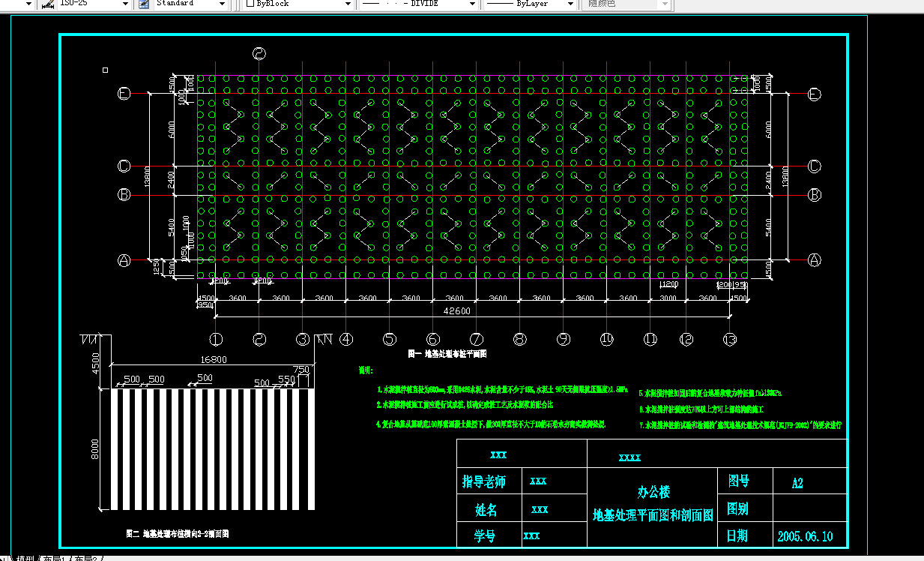The image size is (924, 561).
Task: Select note line 5 about bearing capacity
Action: pyautogui.click(x=710, y=392)
